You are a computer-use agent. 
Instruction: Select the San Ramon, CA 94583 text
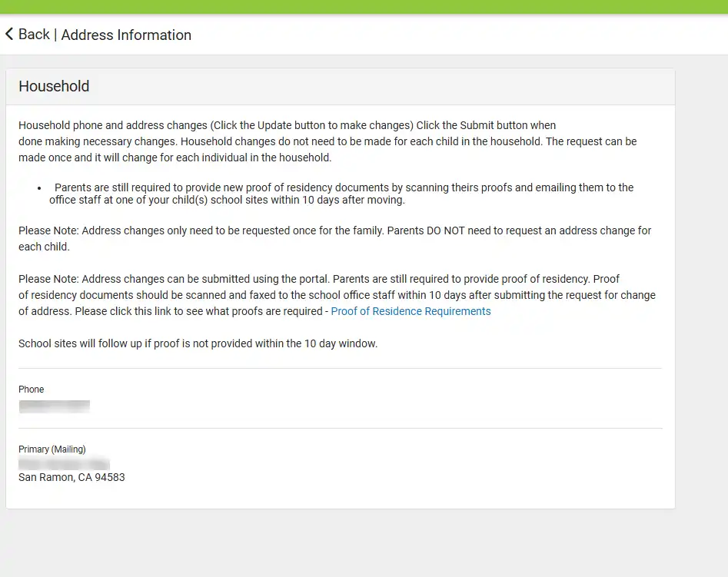coord(71,477)
